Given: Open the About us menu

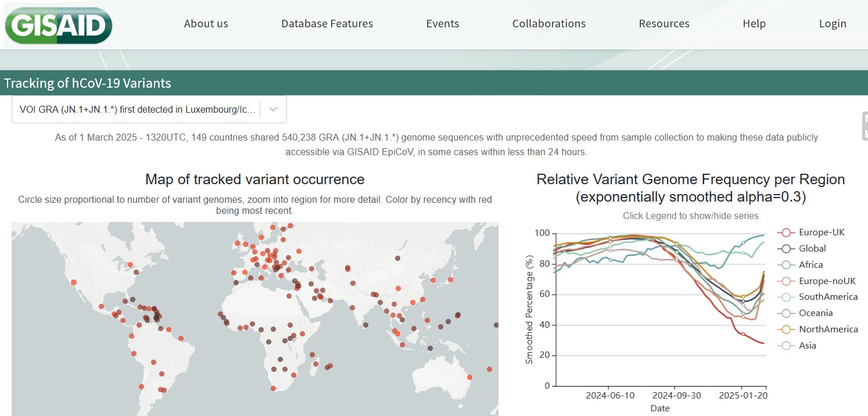Looking at the screenshot, I should coord(206,24).
